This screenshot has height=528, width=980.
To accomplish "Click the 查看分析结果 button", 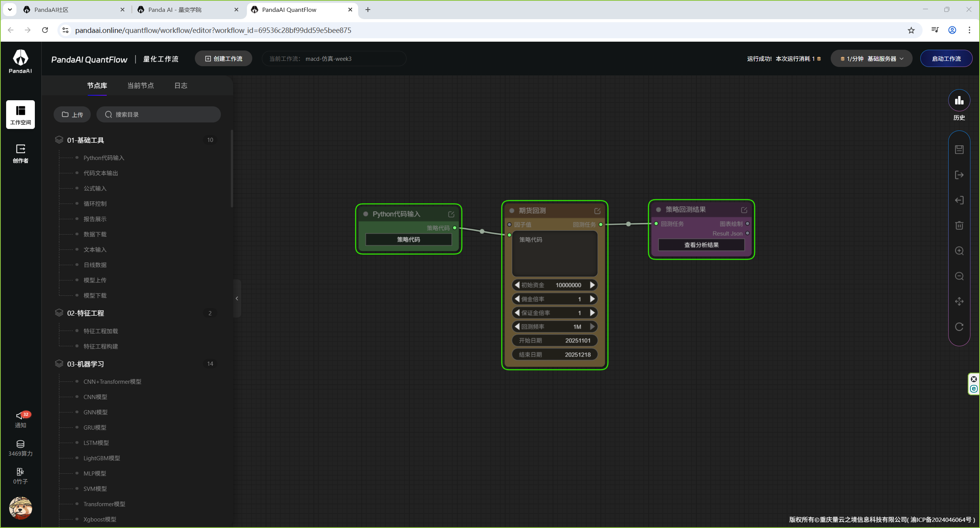I will click(701, 245).
